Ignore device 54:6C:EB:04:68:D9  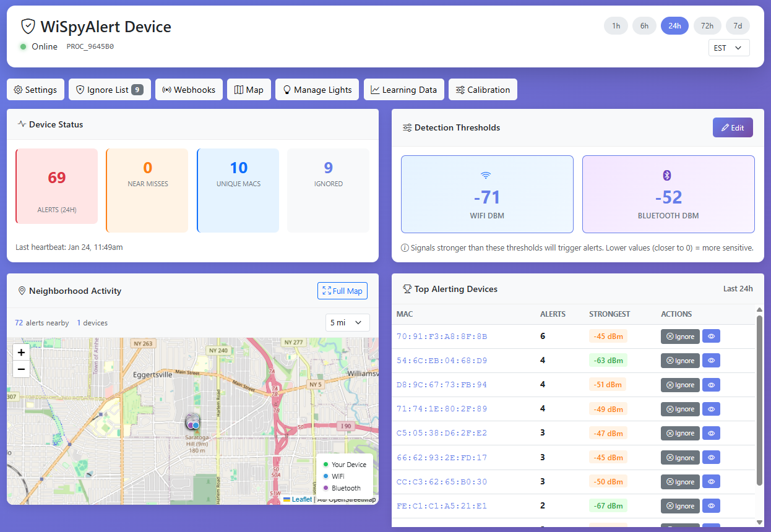[680, 360]
